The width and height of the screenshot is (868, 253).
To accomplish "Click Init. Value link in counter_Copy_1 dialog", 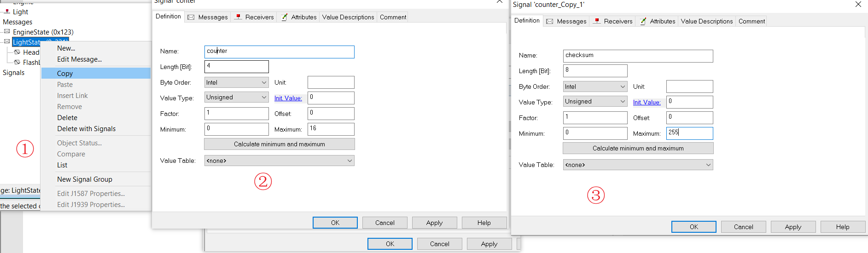I will pyautogui.click(x=647, y=102).
